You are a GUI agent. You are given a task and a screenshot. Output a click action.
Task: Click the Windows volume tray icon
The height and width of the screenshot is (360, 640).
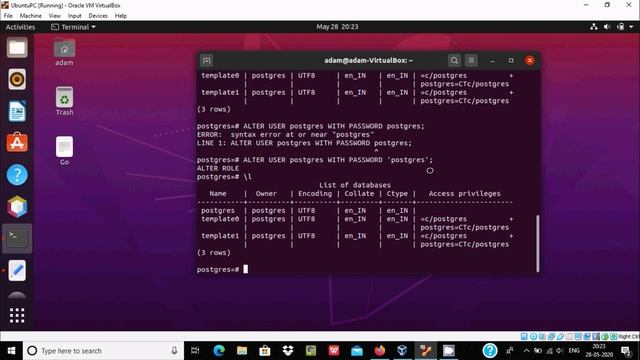click(x=560, y=351)
